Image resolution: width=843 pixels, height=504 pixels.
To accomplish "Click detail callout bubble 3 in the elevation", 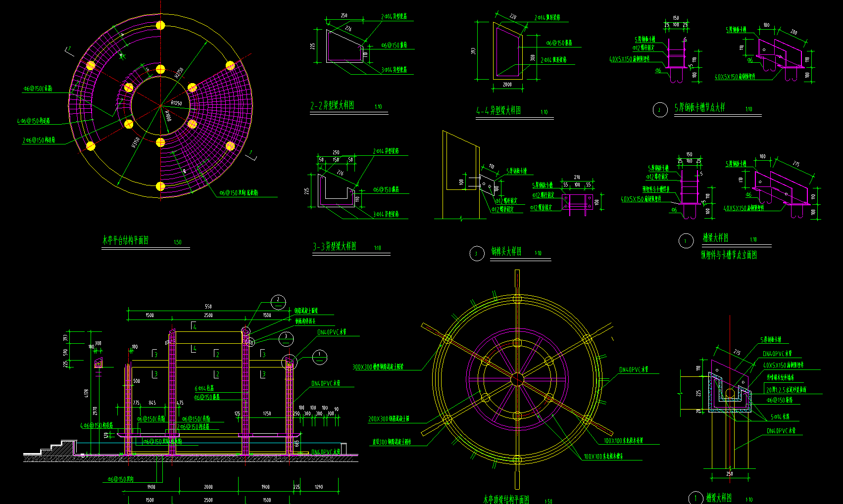I will pos(286,338).
